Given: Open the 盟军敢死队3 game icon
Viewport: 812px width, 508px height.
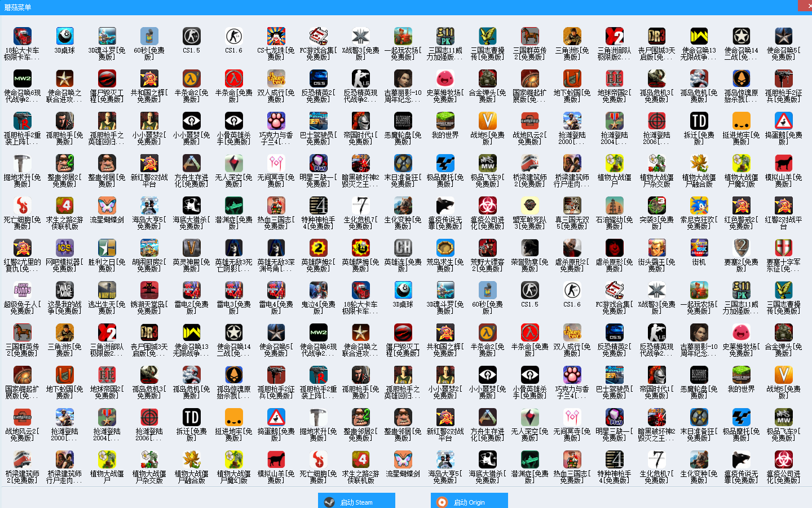Looking at the screenshot, I should point(529,206).
